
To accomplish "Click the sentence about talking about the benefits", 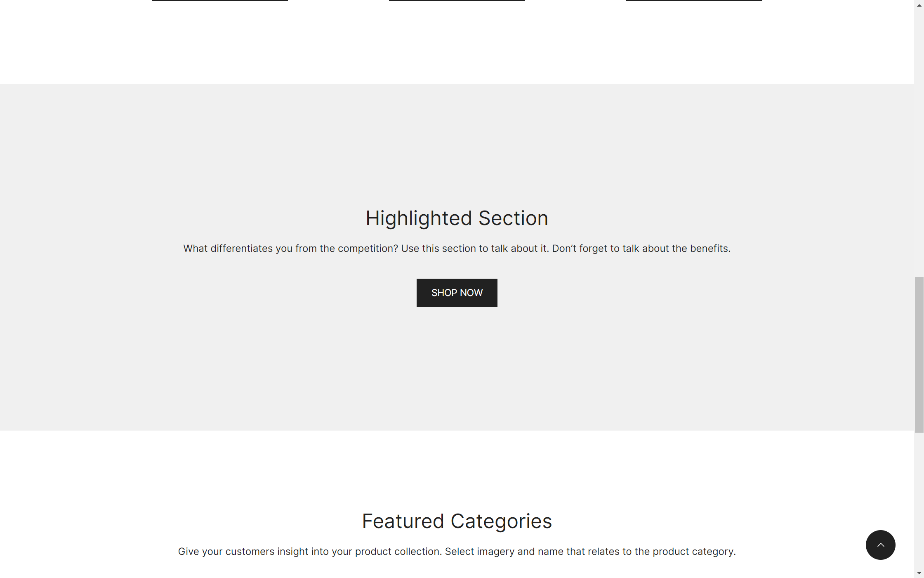I will [x=641, y=249].
